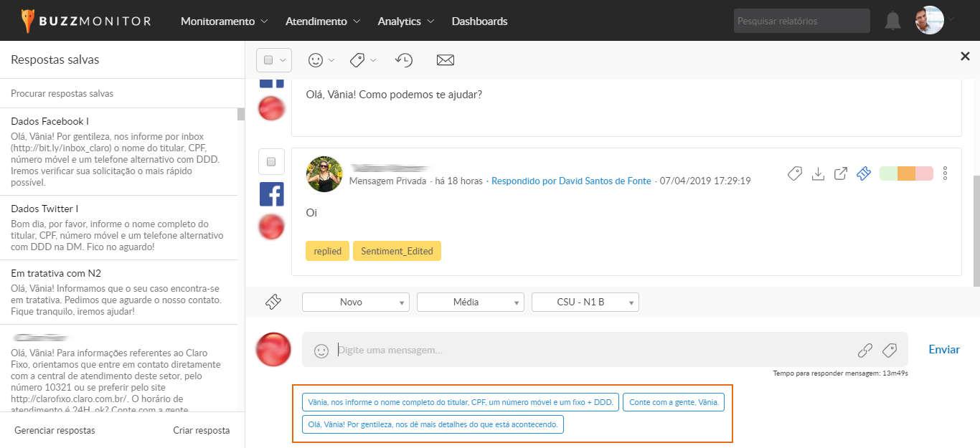Click the sentiment color bar on message
Screen dimensions: 980x448
click(x=905, y=173)
